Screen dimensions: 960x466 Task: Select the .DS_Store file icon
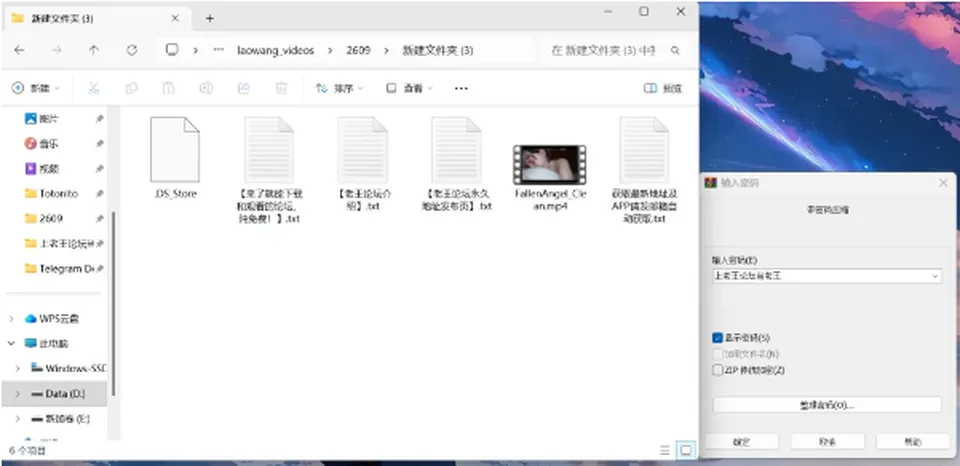tap(174, 149)
